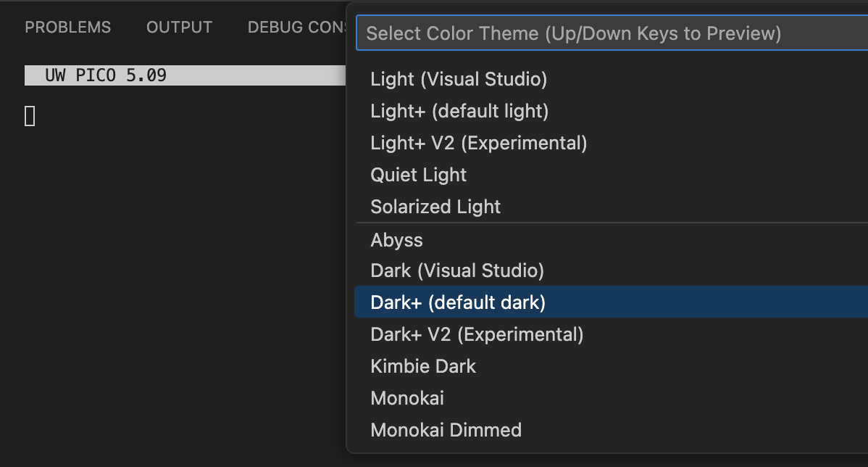Select the Quiet Light color theme

click(418, 175)
